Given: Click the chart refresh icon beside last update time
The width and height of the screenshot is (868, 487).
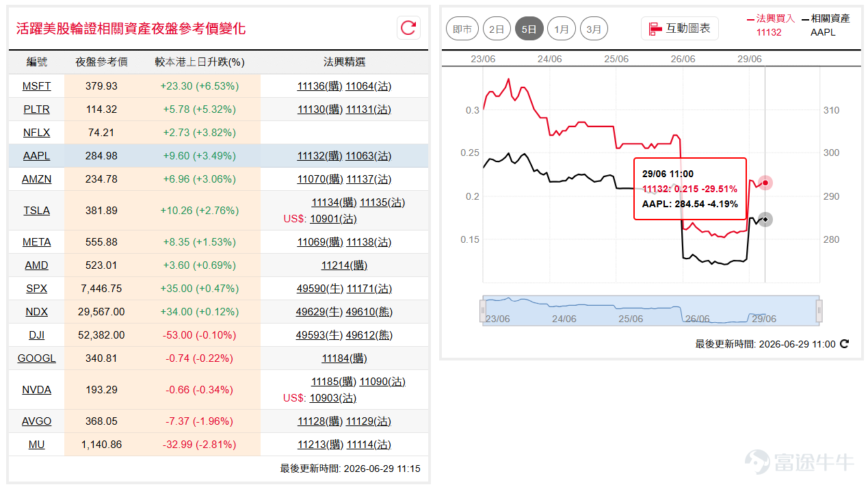Looking at the screenshot, I should coord(844,344).
